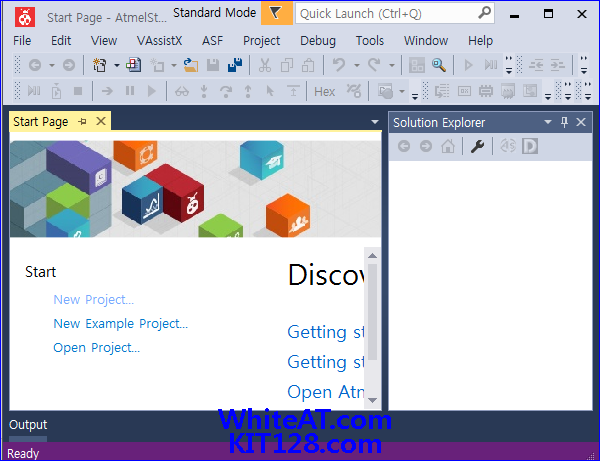The height and width of the screenshot is (461, 600).
Task: Click the Find magnifier icon
Action: click(x=439, y=65)
